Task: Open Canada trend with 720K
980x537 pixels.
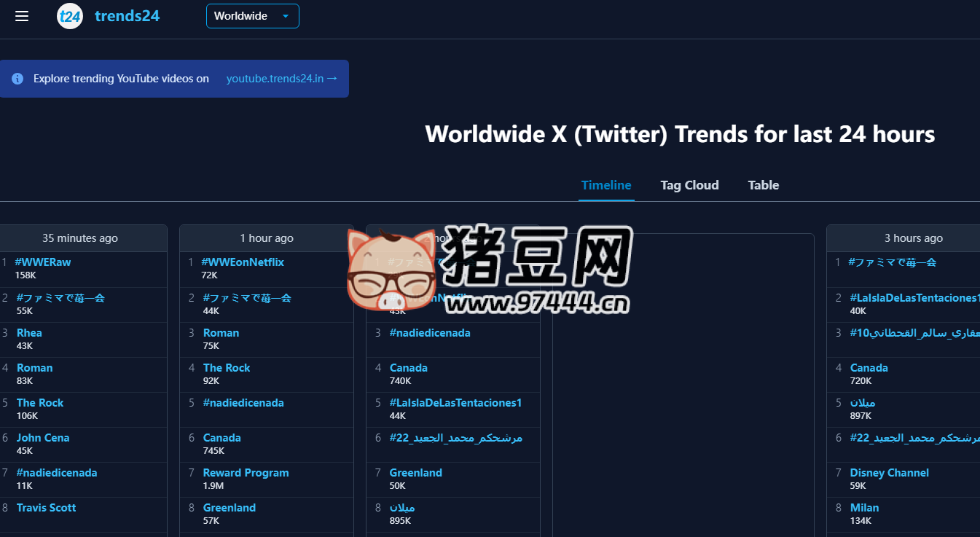Action: pos(869,368)
